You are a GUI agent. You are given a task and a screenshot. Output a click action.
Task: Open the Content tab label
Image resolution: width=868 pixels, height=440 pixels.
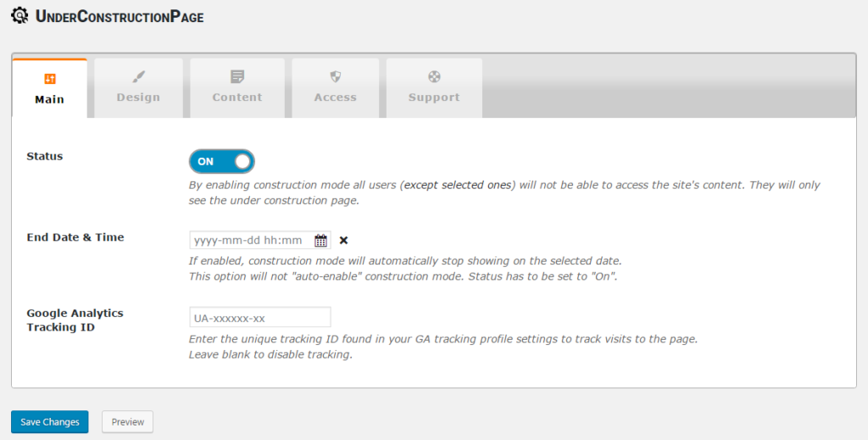click(x=237, y=97)
